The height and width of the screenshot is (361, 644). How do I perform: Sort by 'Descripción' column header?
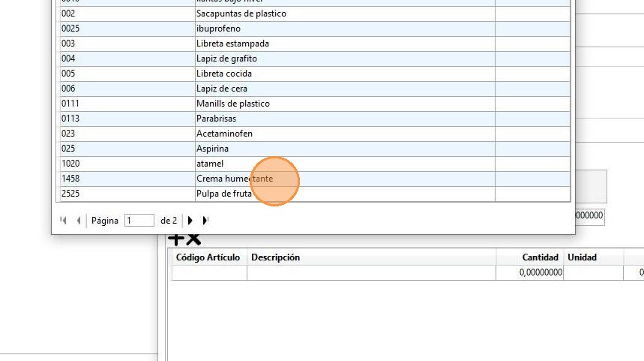[371, 257]
